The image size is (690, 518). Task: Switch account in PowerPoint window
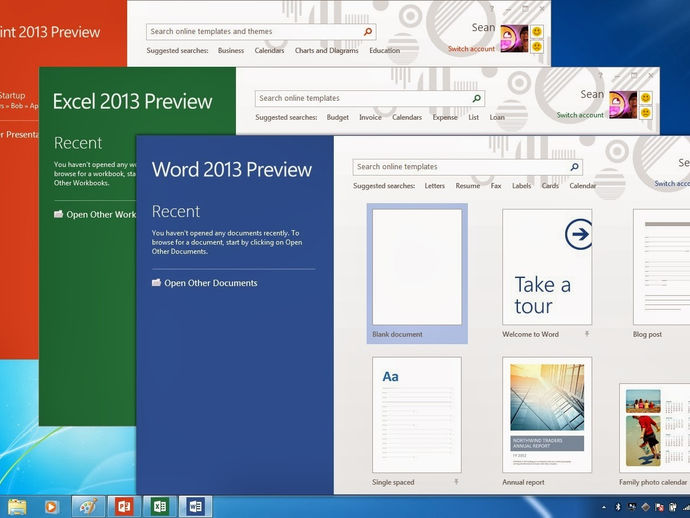click(471, 49)
